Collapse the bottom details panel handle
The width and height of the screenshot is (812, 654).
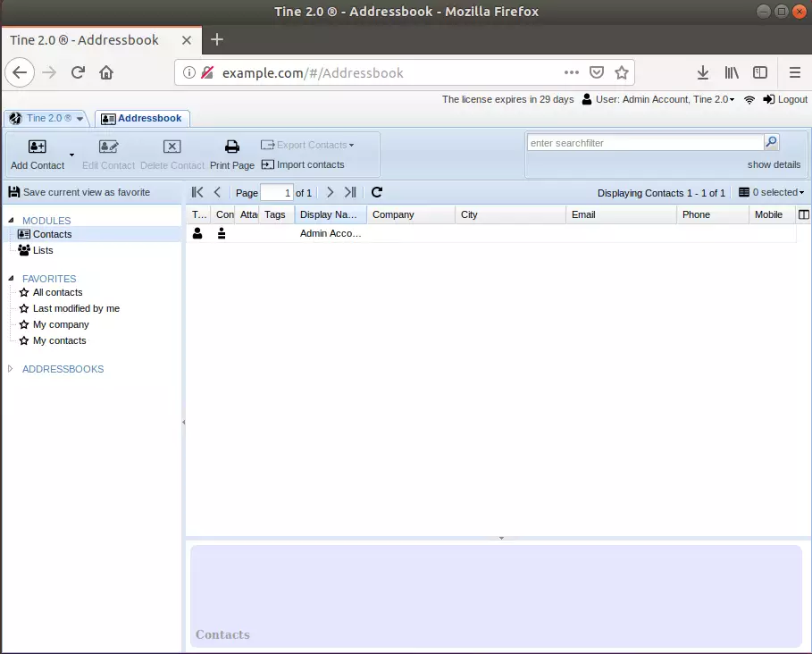click(x=501, y=538)
